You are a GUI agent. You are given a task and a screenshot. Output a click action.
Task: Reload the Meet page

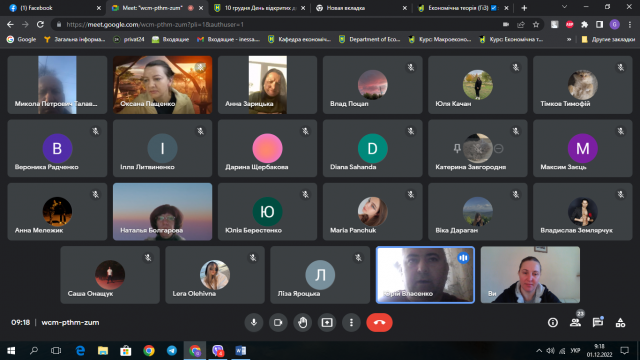point(40,24)
